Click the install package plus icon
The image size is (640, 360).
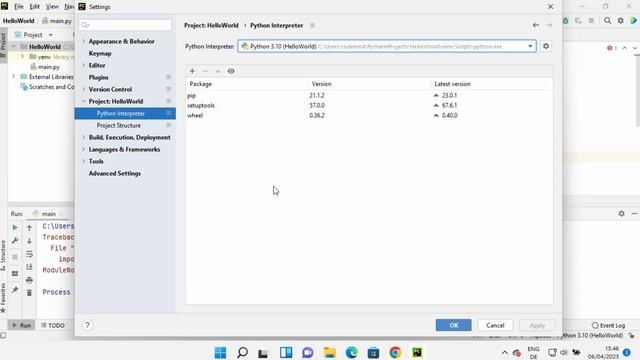tap(192, 71)
